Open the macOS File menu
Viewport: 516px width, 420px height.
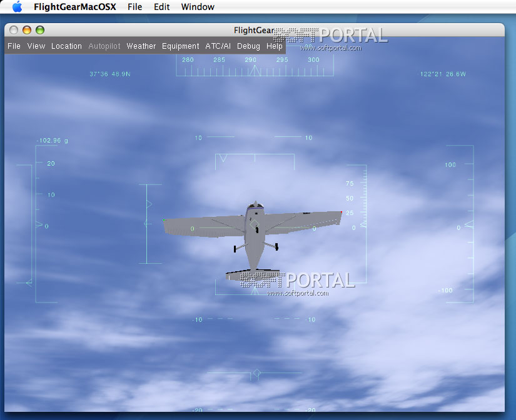click(135, 7)
